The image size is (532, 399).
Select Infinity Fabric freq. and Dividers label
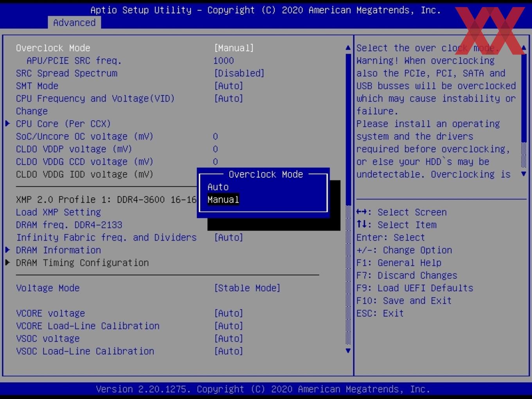point(106,237)
